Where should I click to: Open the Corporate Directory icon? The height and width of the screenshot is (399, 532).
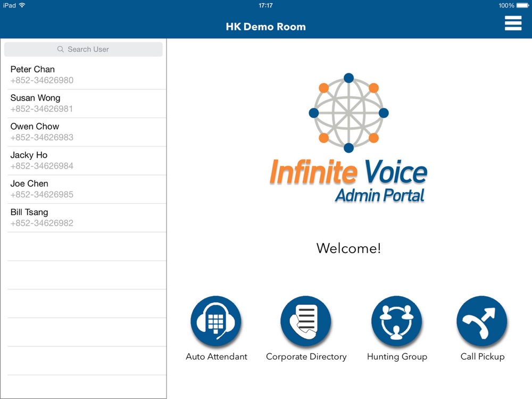click(306, 321)
